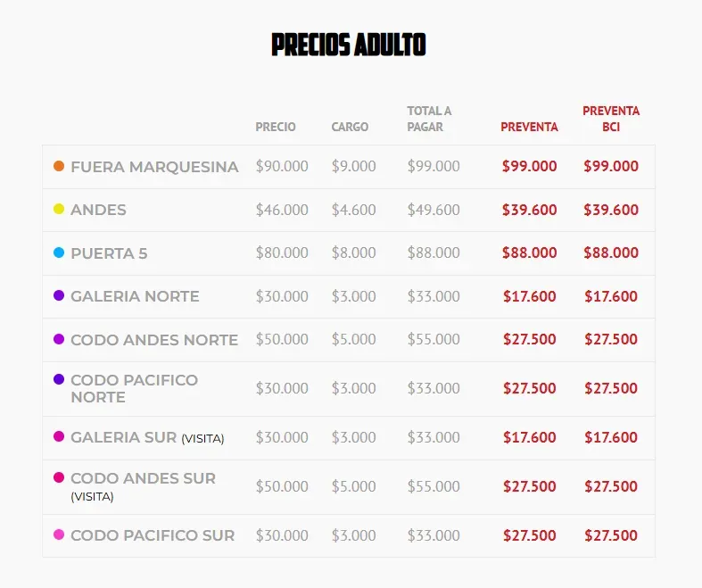Click the pink dot beside Codo Pacifico Sur
The image size is (702, 588).
[59, 534]
